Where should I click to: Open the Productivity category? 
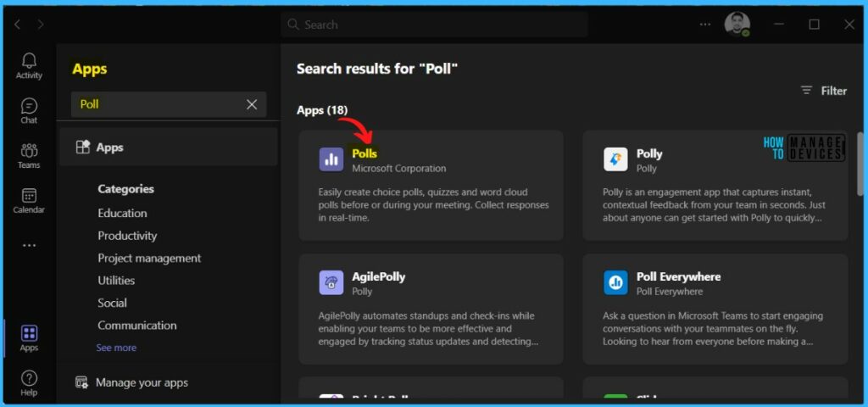pyautogui.click(x=127, y=236)
